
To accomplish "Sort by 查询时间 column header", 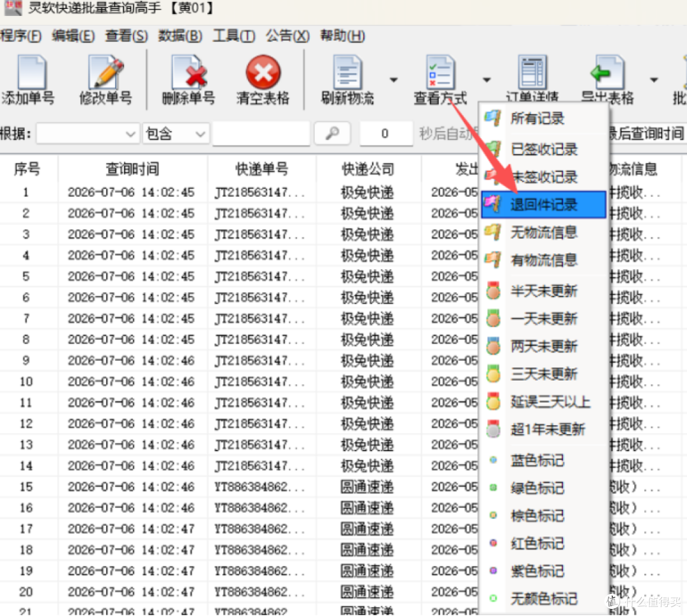I will pyautogui.click(x=132, y=169).
